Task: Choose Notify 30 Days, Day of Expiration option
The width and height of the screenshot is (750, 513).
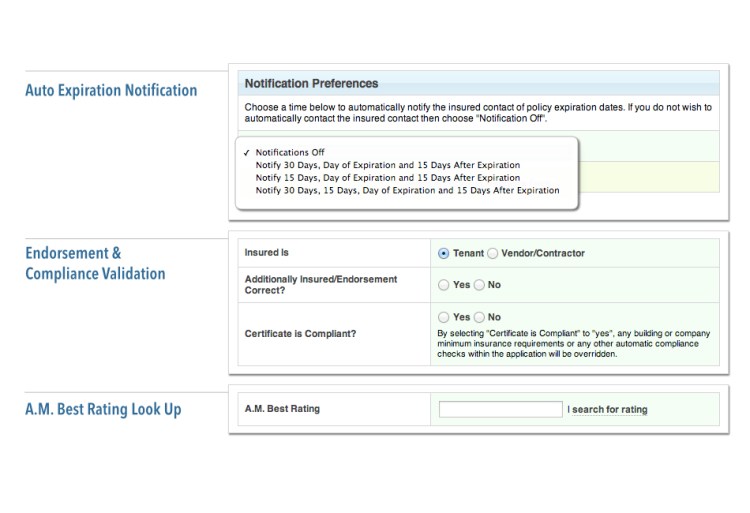Action: (387, 165)
